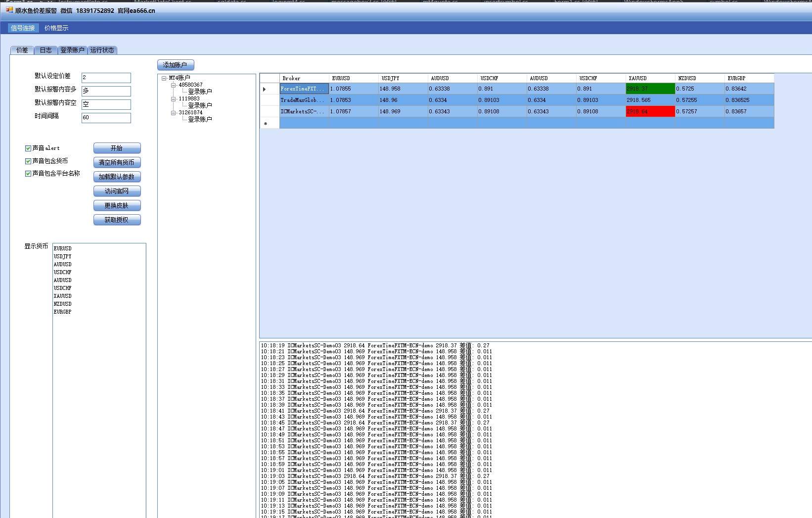Click the new-row asterisk marker in grid
Viewport: 812px width, 518px height.
pyautogui.click(x=266, y=123)
